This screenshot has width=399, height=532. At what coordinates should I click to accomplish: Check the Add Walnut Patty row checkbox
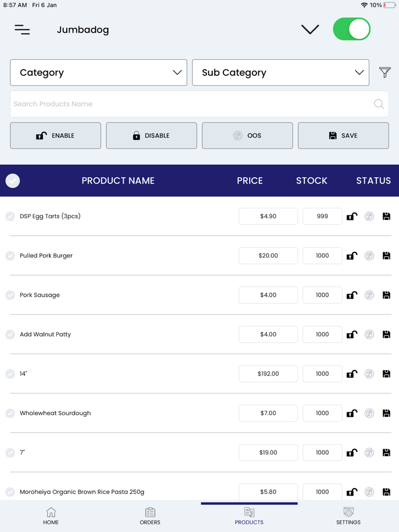pyautogui.click(x=10, y=334)
